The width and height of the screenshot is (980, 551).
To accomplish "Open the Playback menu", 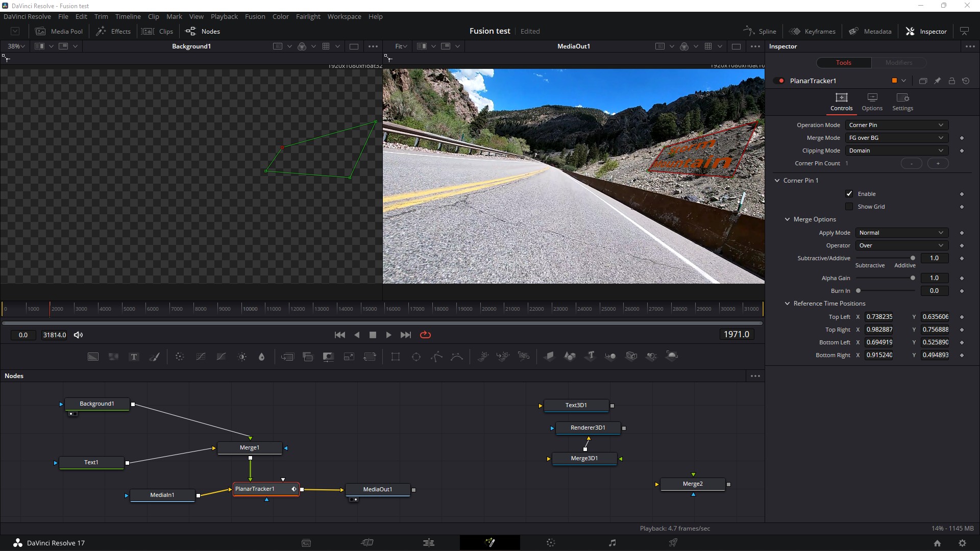I will (224, 16).
